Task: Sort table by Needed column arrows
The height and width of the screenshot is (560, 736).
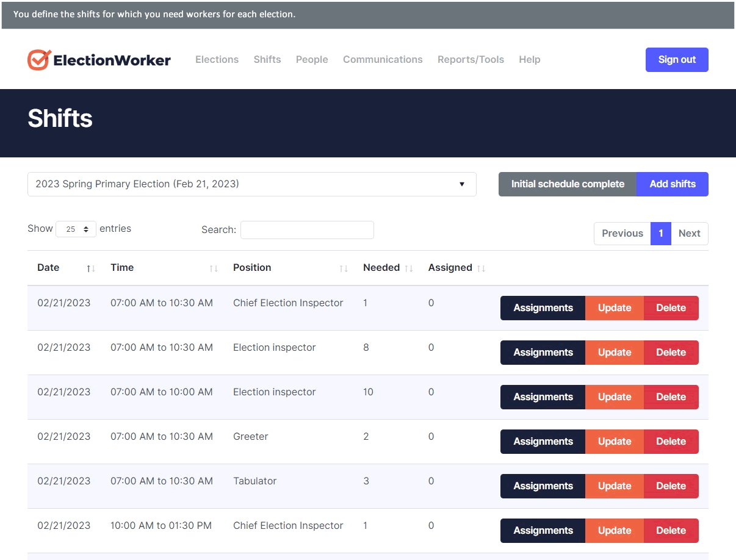Action: [409, 268]
